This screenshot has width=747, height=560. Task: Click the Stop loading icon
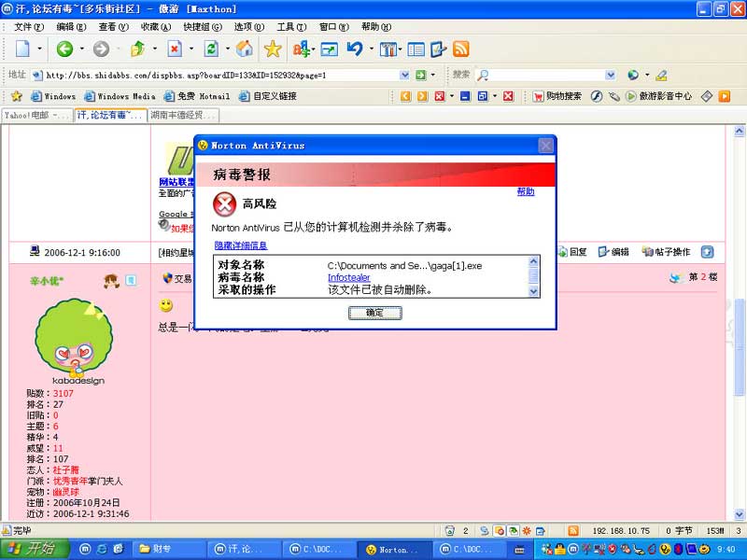click(x=175, y=49)
